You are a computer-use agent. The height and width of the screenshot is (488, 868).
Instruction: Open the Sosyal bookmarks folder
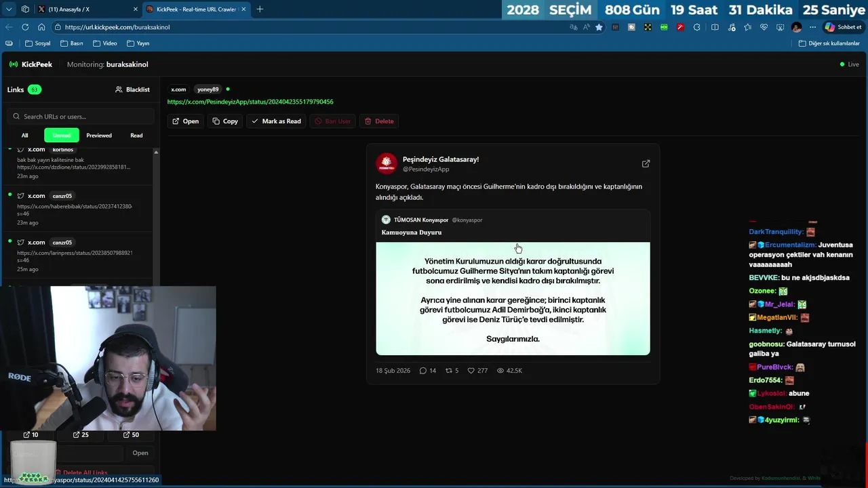(x=38, y=43)
